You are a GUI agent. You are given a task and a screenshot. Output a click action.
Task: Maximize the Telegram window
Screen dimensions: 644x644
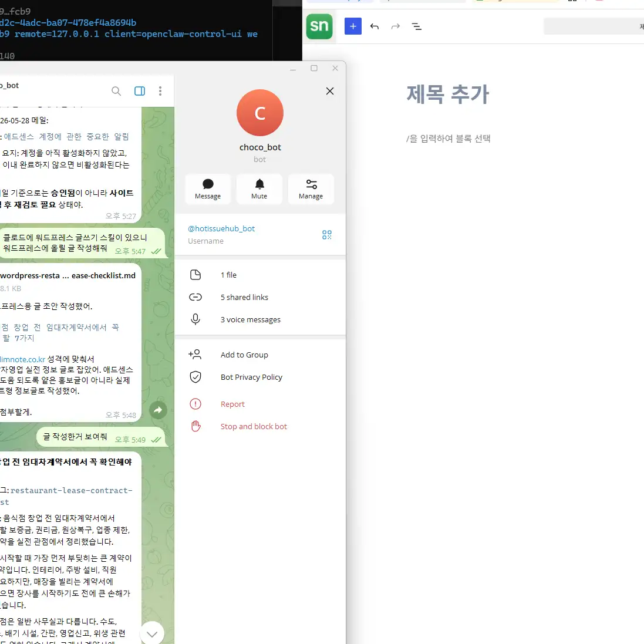314,68
